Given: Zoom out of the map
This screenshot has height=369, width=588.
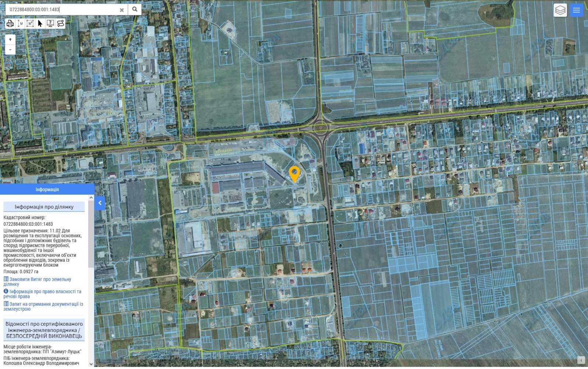Looking at the screenshot, I should tap(10, 50).
